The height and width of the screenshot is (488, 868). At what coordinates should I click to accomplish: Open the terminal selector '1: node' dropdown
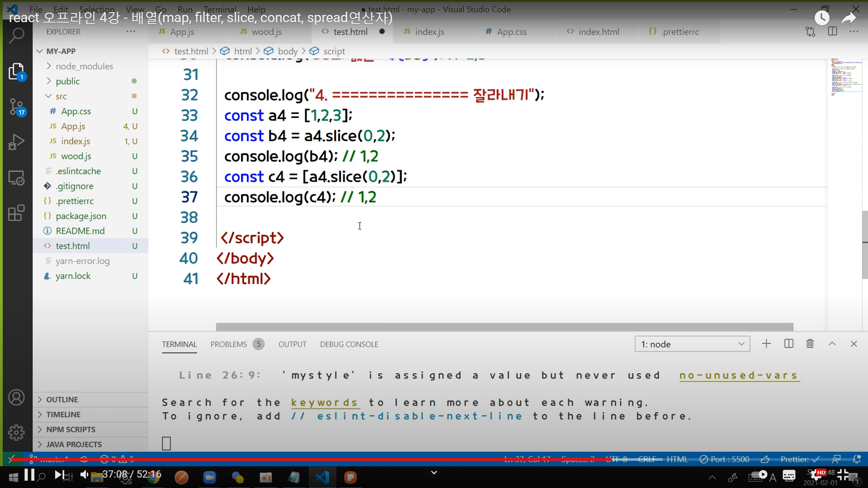click(x=692, y=344)
